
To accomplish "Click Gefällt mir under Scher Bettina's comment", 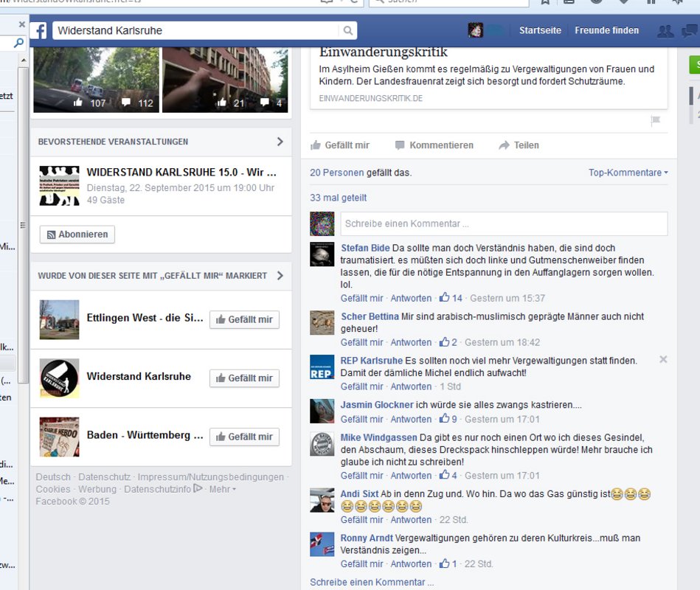I will coord(361,342).
